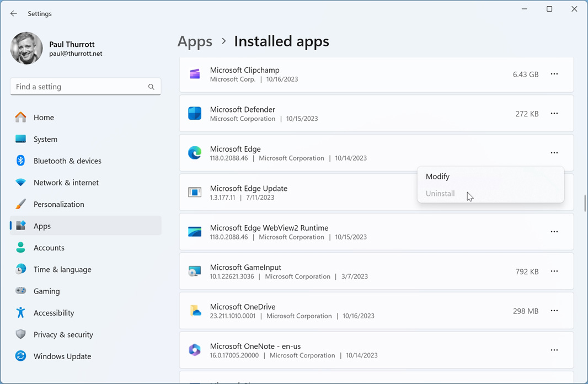Select Uninstall in the context menu
Screen dimensions: 588x384
pos(440,194)
